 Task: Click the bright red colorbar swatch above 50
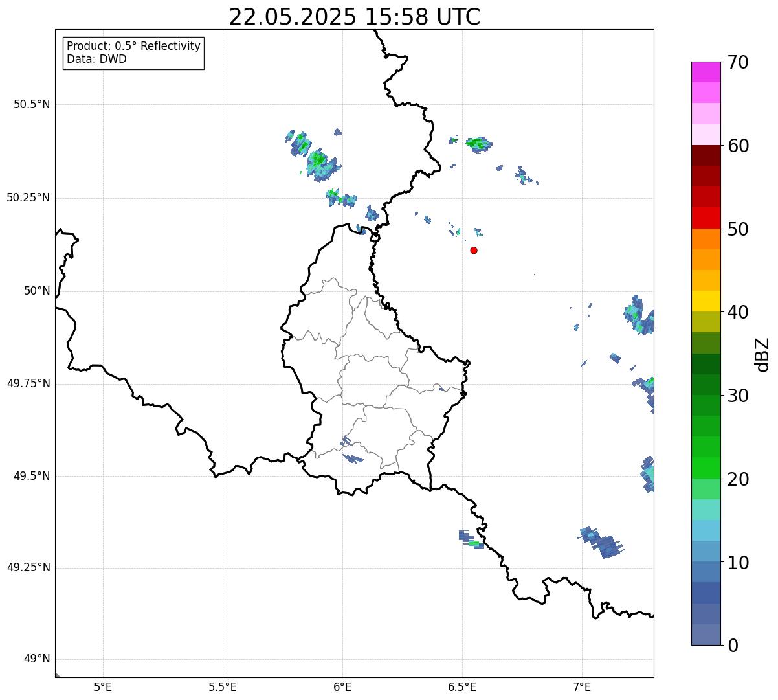(706, 218)
